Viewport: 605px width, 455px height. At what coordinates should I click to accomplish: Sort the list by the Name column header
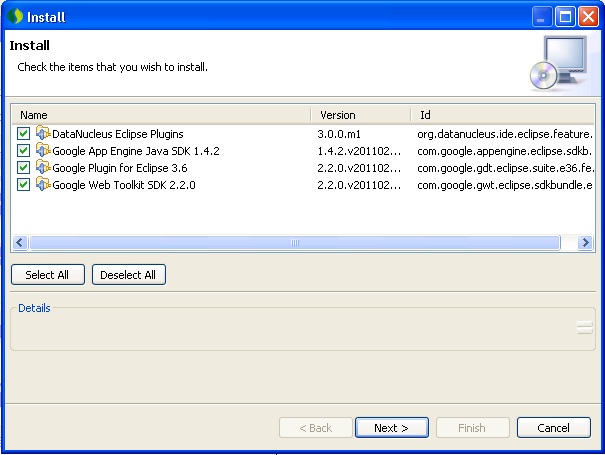click(x=161, y=115)
